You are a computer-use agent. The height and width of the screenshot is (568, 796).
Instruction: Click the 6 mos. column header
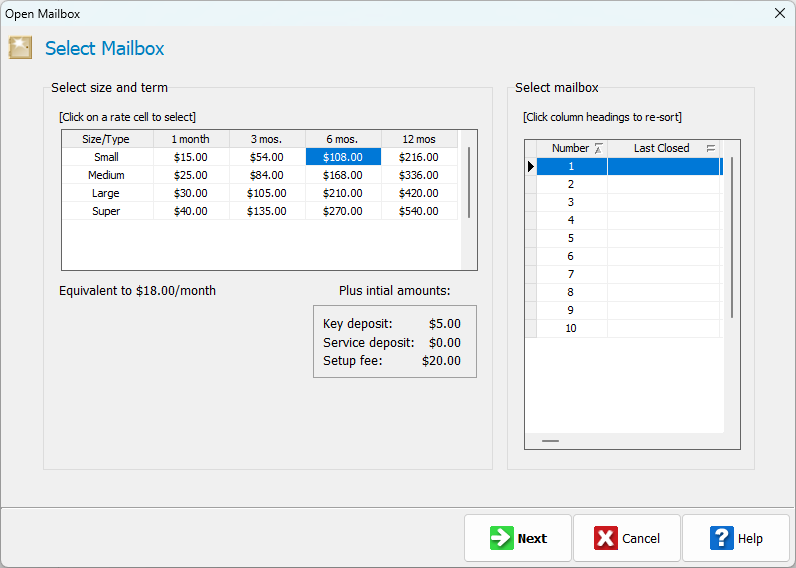(343, 139)
